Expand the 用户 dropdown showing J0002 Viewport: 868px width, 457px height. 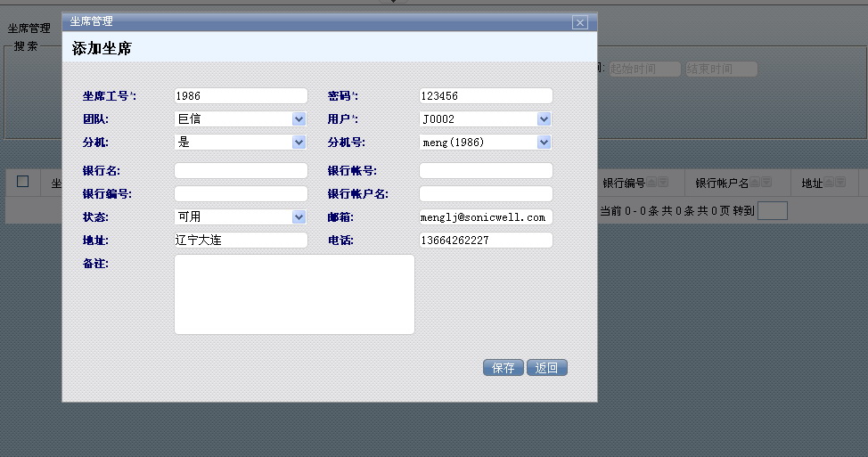[x=486, y=119]
